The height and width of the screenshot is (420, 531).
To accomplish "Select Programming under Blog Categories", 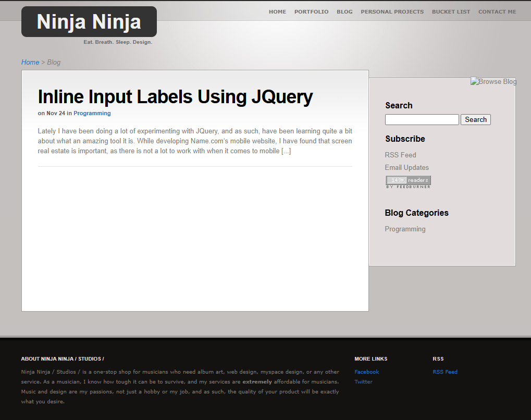I will tap(405, 229).
